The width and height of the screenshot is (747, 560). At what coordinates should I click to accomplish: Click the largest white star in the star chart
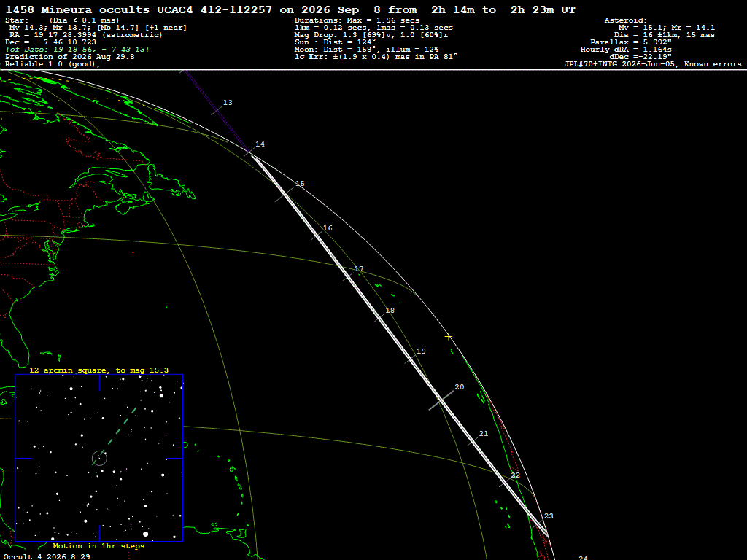[146, 534]
